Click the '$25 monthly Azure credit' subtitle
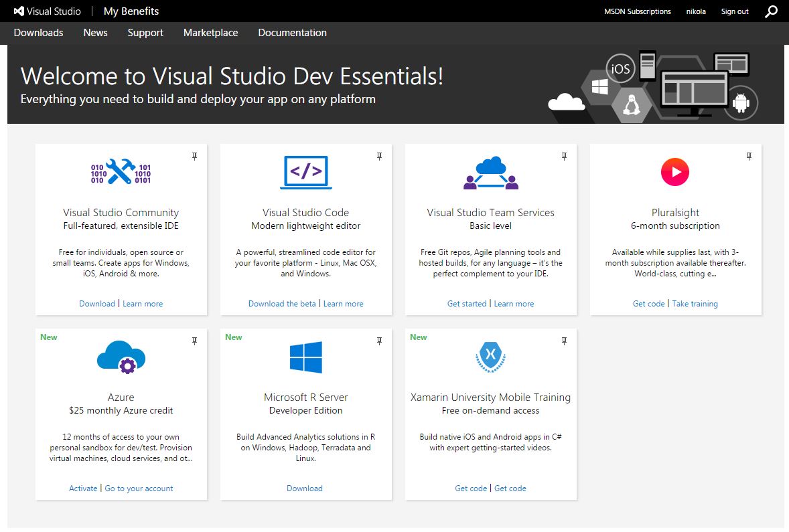 [x=121, y=410]
